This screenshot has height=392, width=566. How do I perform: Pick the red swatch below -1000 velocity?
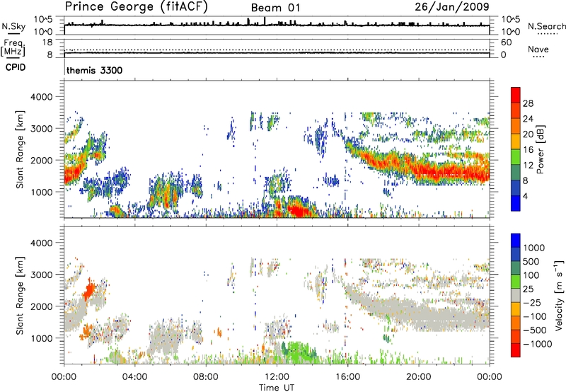pyautogui.click(x=516, y=350)
